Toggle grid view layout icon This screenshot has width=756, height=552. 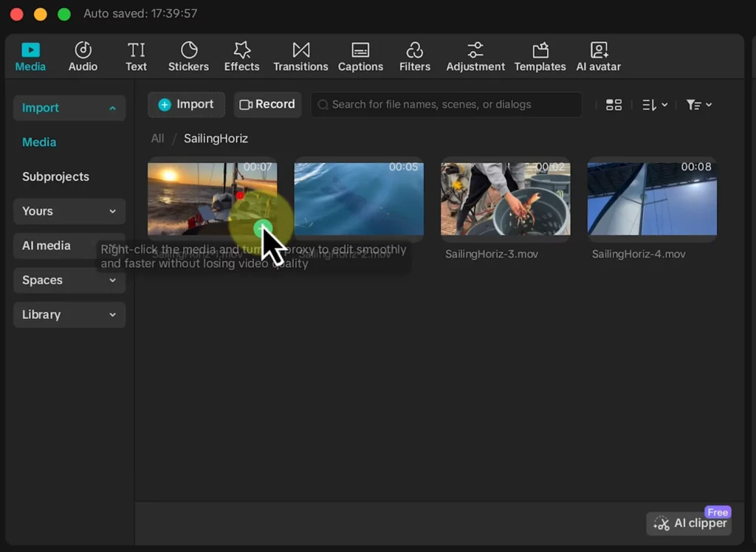click(x=614, y=105)
